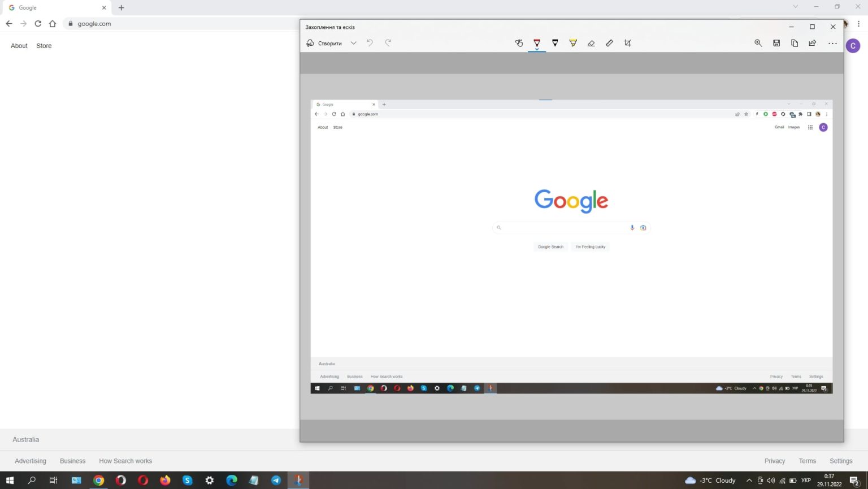The width and height of the screenshot is (868, 489).
Task: Switch to the Google browser tab
Action: click(x=54, y=8)
